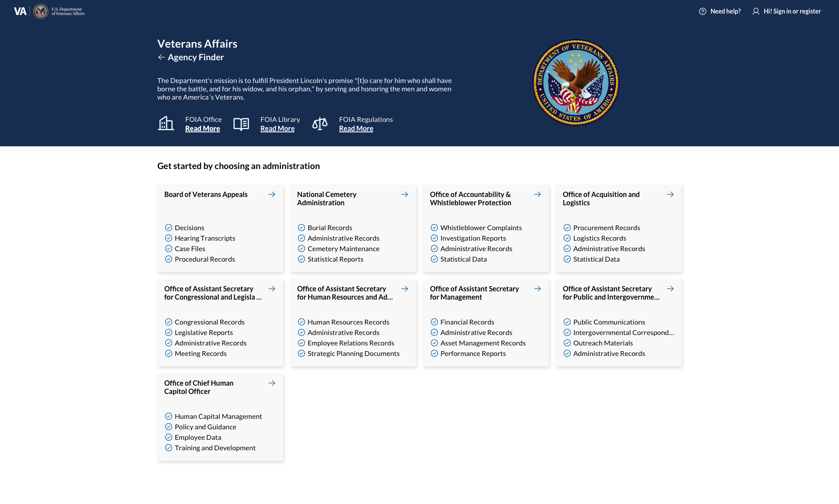The image size is (839, 504).
Task: Open the National Cemetery Administration card arrow
Action: 405,194
